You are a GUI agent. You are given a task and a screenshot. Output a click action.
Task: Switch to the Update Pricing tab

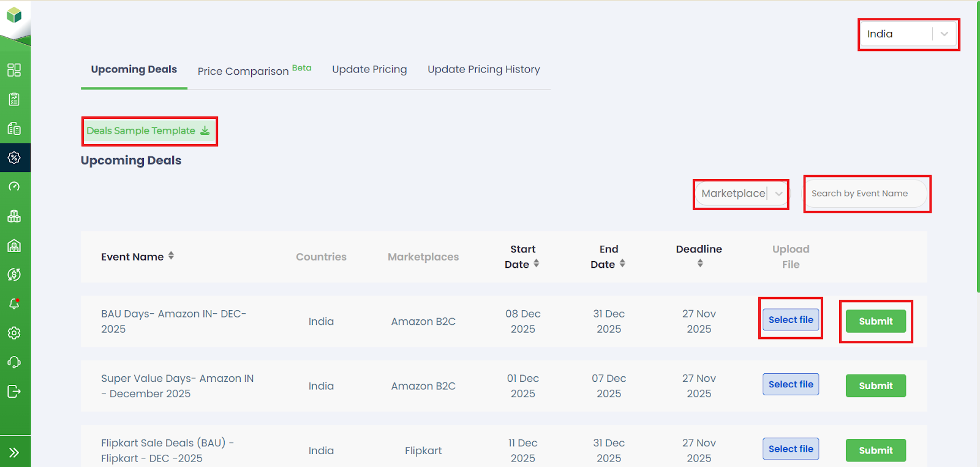pos(369,70)
